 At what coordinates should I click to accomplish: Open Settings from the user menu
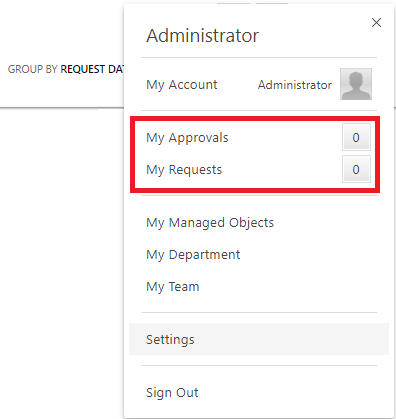click(259, 339)
